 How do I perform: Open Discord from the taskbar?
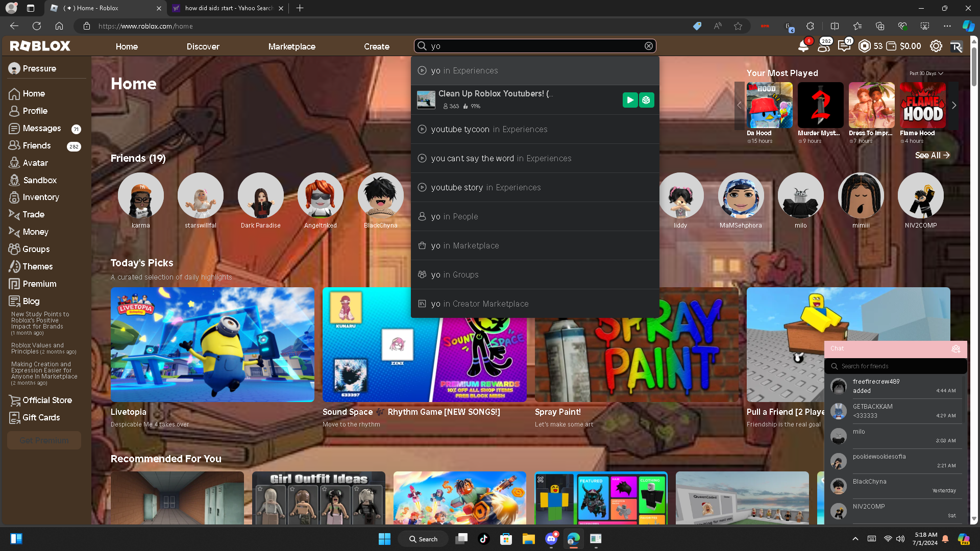(x=551, y=539)
